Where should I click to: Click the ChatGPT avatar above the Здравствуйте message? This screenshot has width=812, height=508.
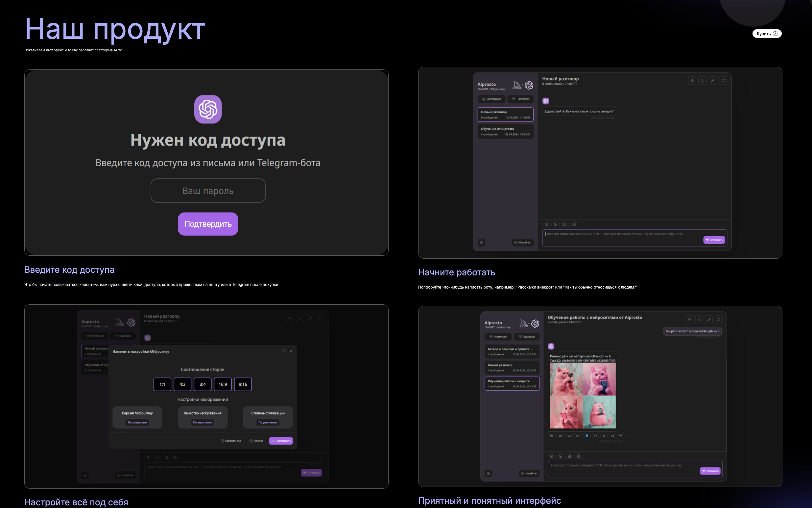pyautogui.click(x=545, y=101)
